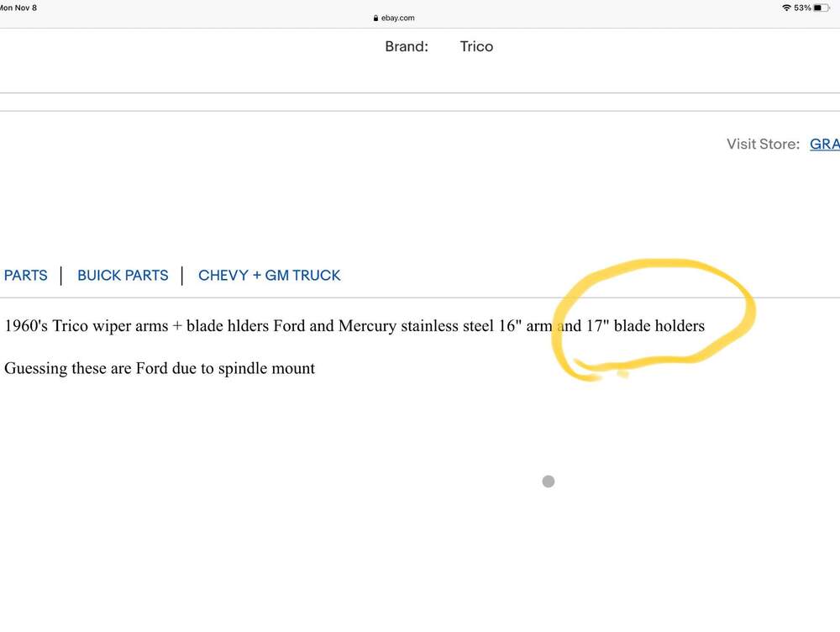Tap the lock icon beside ebay.com
Screen dimensions: 840x632
tap(375, 18)
